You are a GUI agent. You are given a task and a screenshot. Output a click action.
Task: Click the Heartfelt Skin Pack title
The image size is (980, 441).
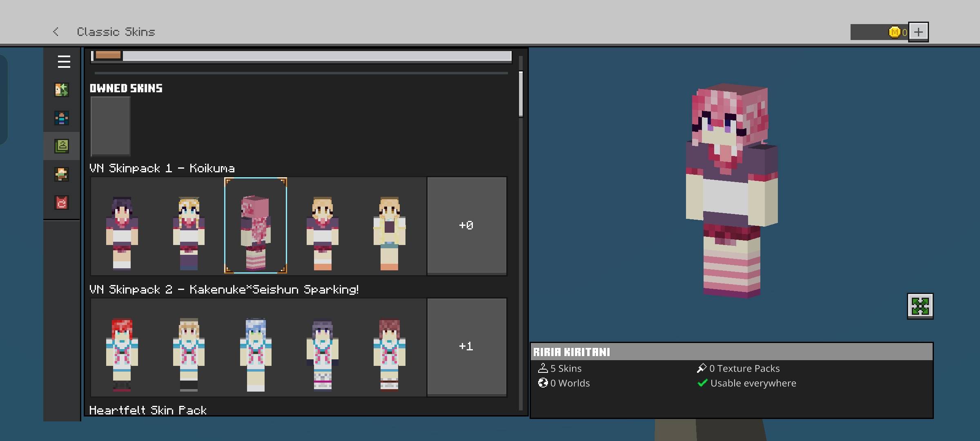[148, 410]
